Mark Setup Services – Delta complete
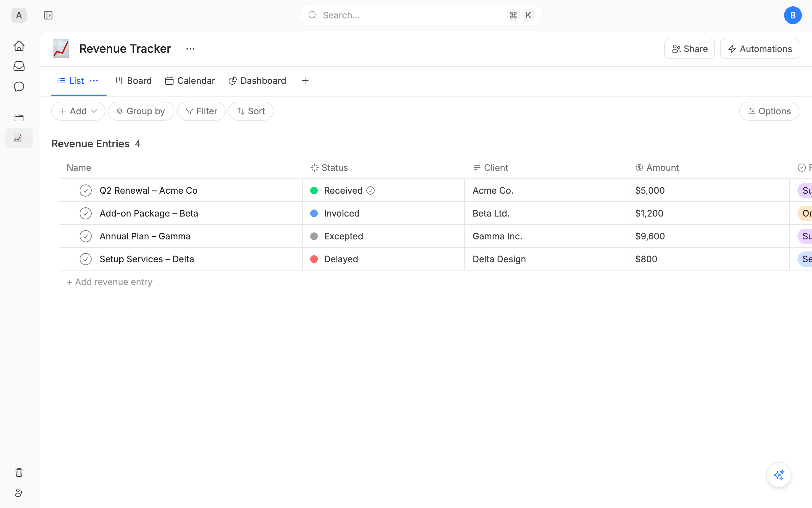This screenshot has height=508, width=812. [86, 259]
